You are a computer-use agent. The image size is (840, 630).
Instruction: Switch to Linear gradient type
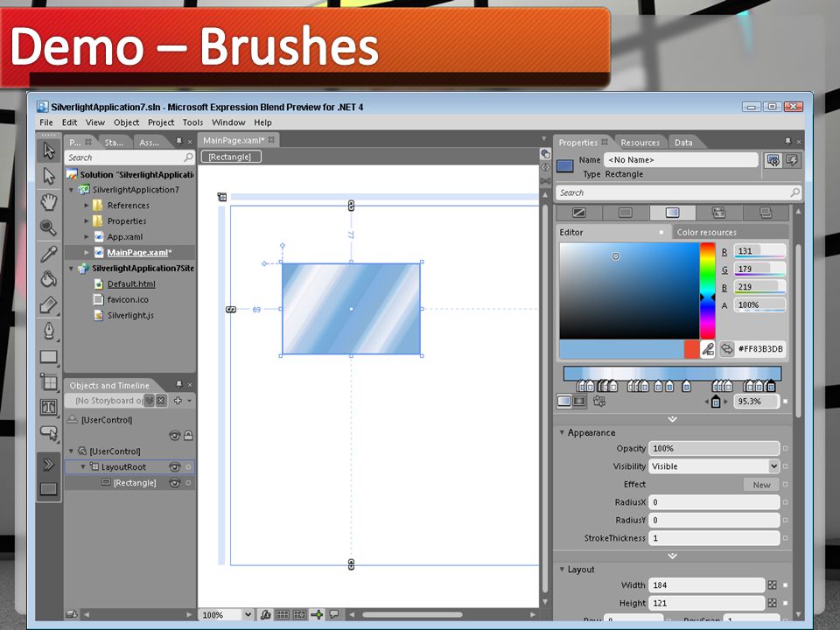pyautogui.click(x=564, y=402)
